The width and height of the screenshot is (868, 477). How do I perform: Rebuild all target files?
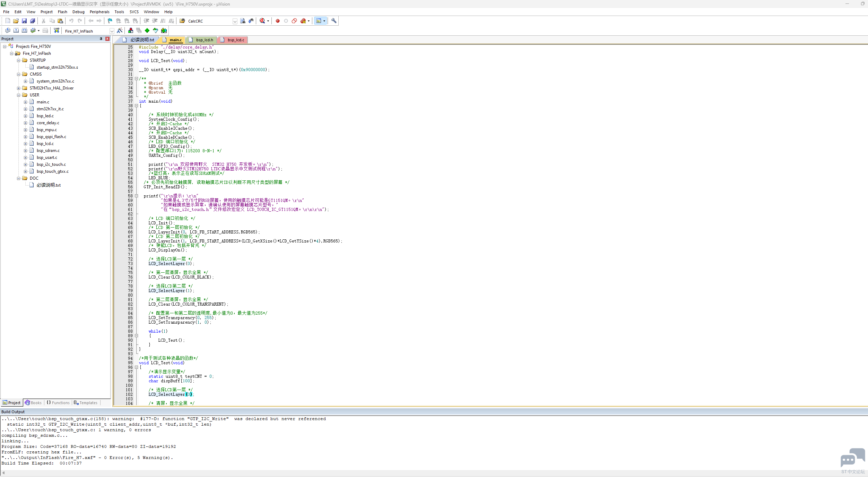(x=24, y=31)
